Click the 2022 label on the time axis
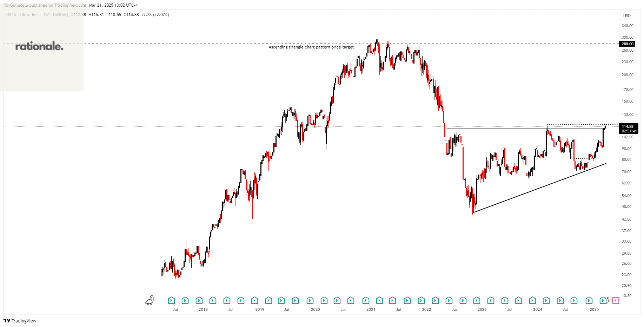The width and height of the screenshot is (644, 327). pyautogui.click(x=426, y=309)
